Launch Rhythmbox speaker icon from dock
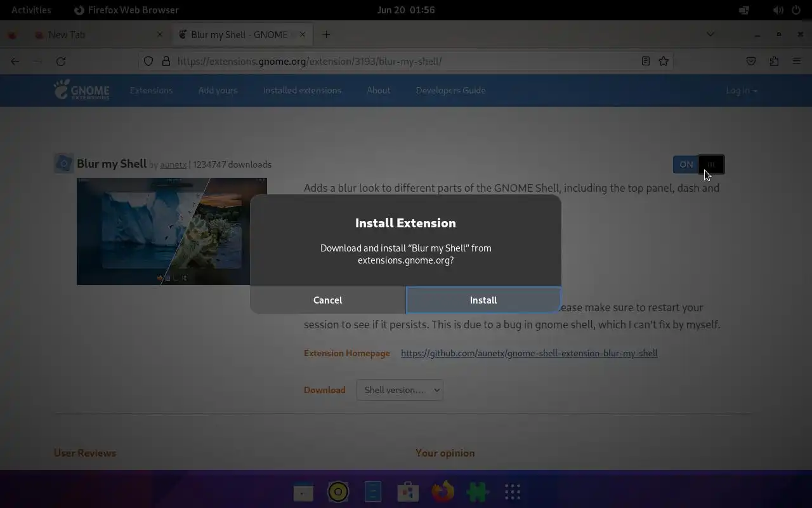The width and height of the screenshot is (812, 508). (x=338, y=491)
